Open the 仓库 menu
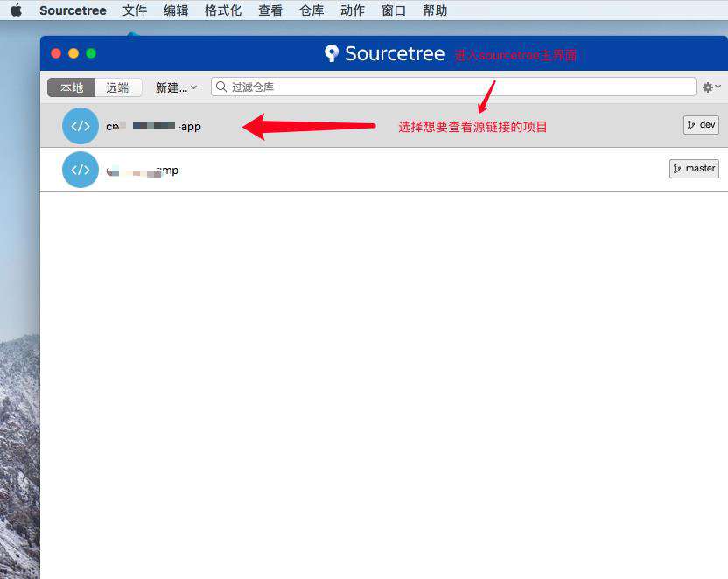Viewport: 728px width, 579px height. click(311, 10)
